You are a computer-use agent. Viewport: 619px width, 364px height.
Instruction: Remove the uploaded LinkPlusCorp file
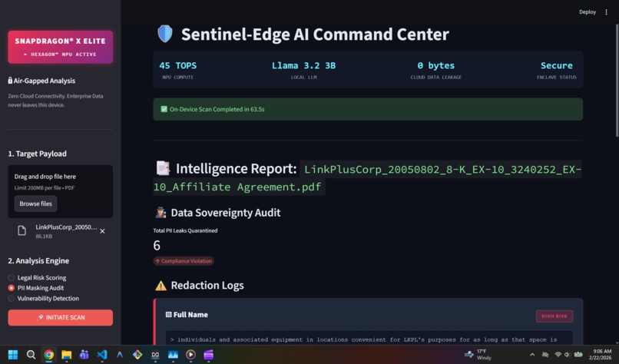(102, 231)
